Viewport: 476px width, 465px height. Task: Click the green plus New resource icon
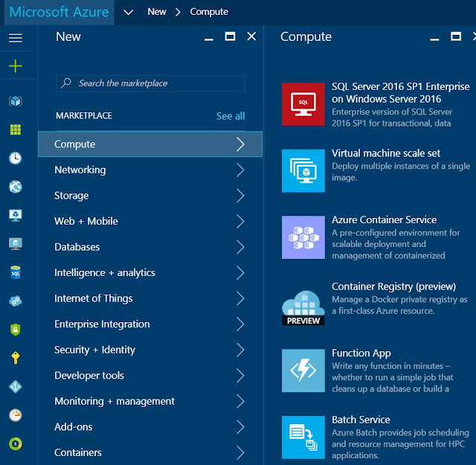pos(16,66)
